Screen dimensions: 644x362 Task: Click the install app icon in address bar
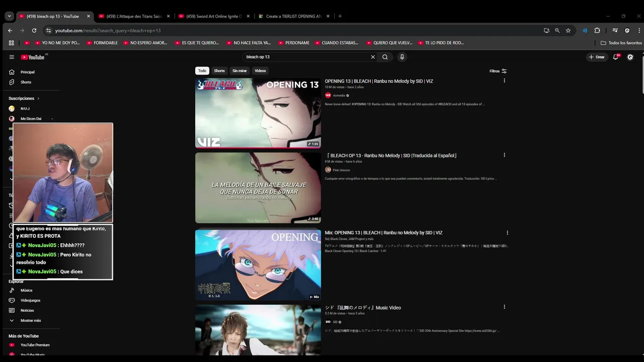(546, 30)
